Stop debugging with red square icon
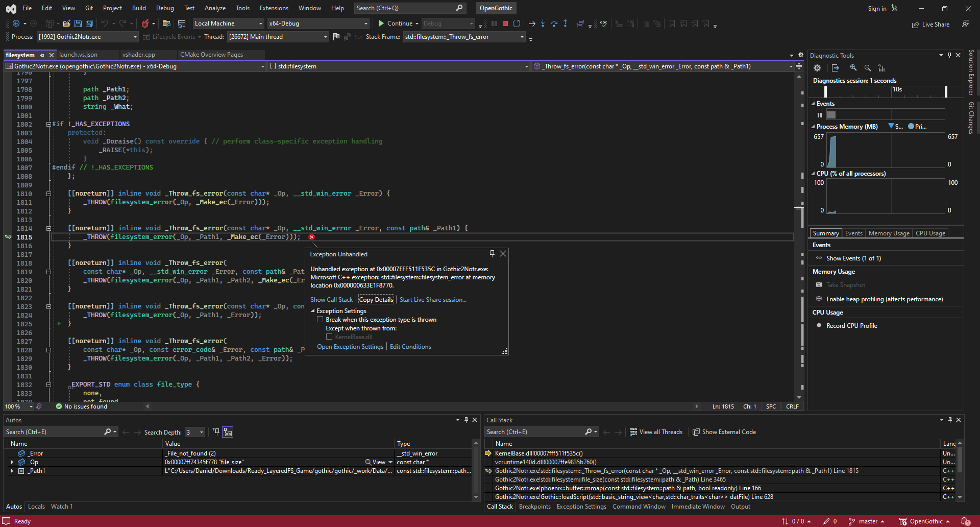 505,23
